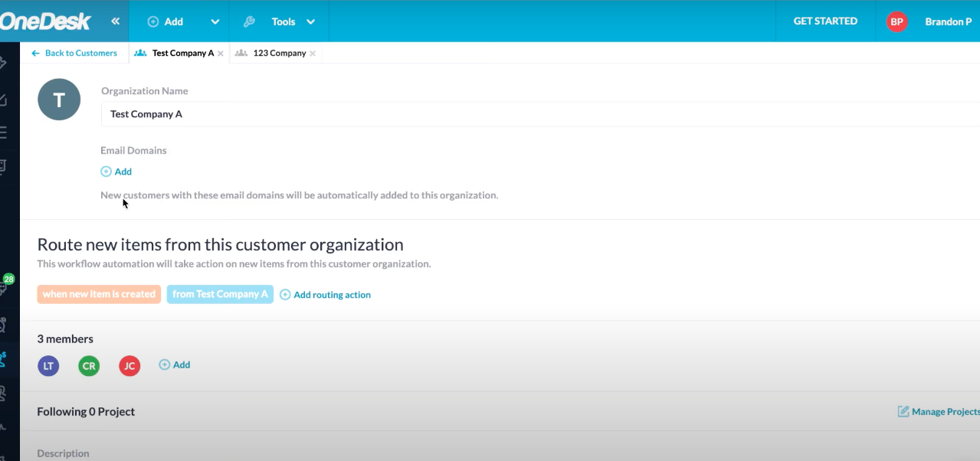
Task: Click the 'This workflow automation will take action' text
Action: [234, 264]
